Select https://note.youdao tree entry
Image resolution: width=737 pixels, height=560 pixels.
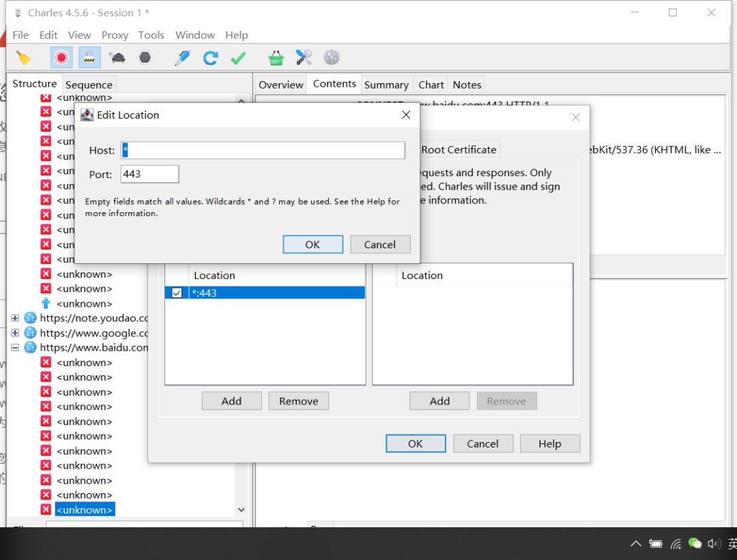tap(93, 318)
